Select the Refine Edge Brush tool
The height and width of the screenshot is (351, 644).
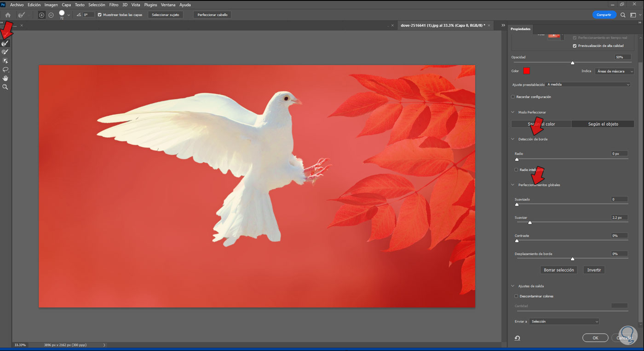click(x=6, y=43)
